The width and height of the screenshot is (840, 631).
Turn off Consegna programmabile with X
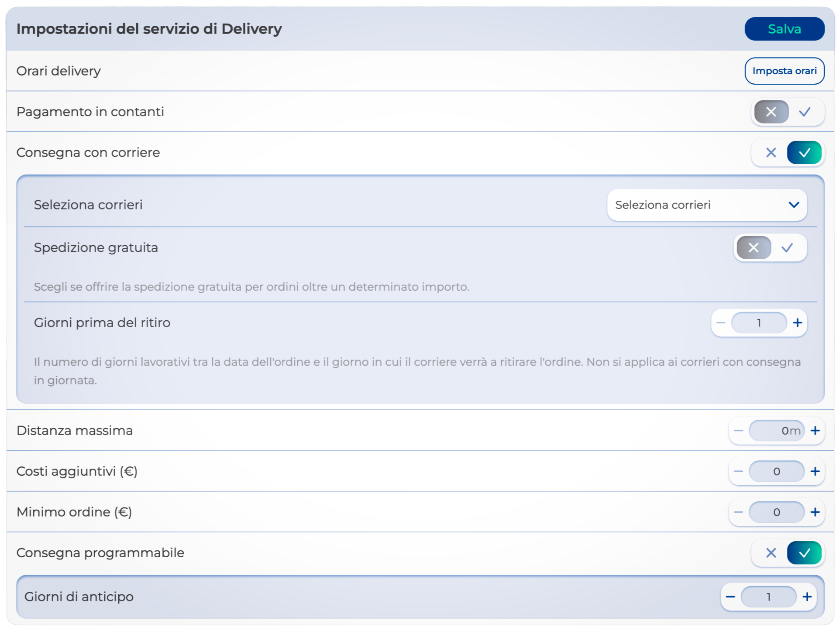point(771,553)
